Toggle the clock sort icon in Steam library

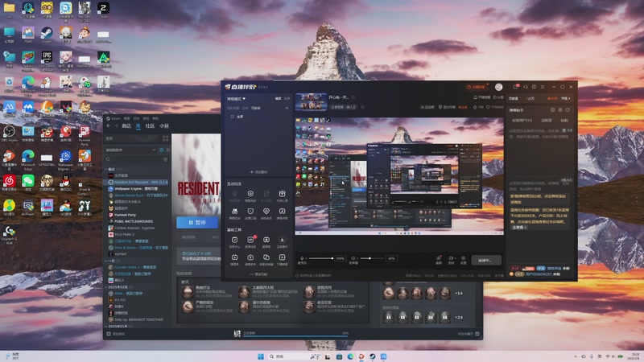pos(162,150)
